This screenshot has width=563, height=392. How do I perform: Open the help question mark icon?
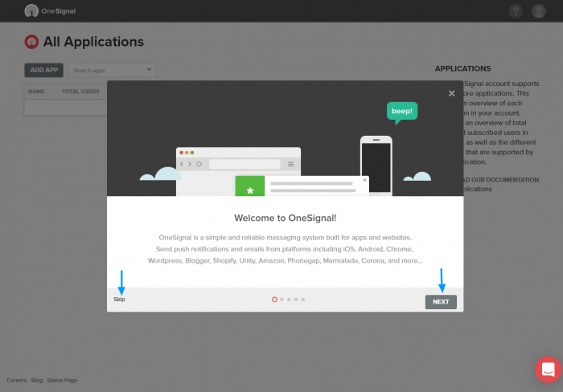point(516,11)
